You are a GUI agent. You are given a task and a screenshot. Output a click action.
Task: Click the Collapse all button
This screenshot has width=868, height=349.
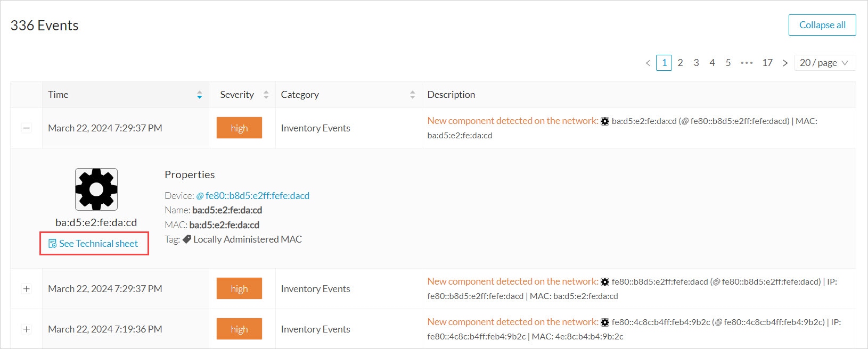tap(822, 25)
